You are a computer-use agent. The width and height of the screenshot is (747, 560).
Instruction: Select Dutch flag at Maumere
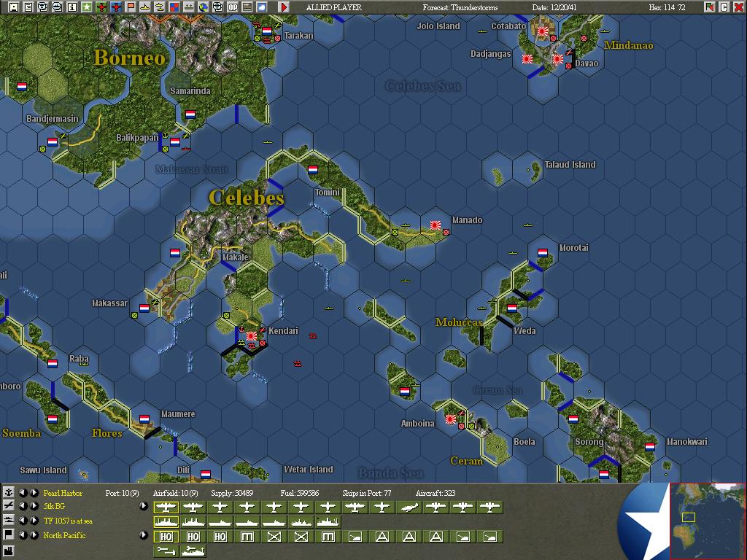pos(144,419)
